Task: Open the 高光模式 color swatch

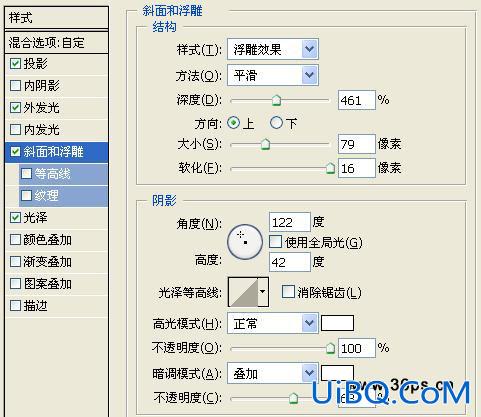Action: (337, 323)
